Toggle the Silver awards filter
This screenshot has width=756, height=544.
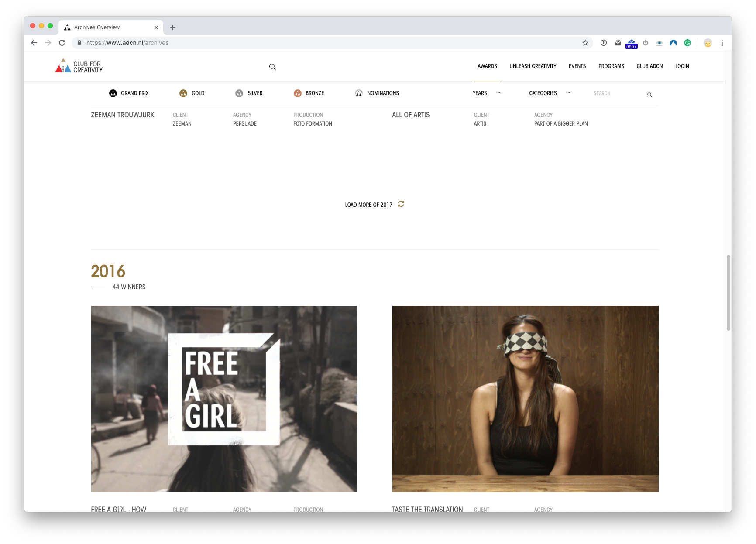[x=239, y=93]
